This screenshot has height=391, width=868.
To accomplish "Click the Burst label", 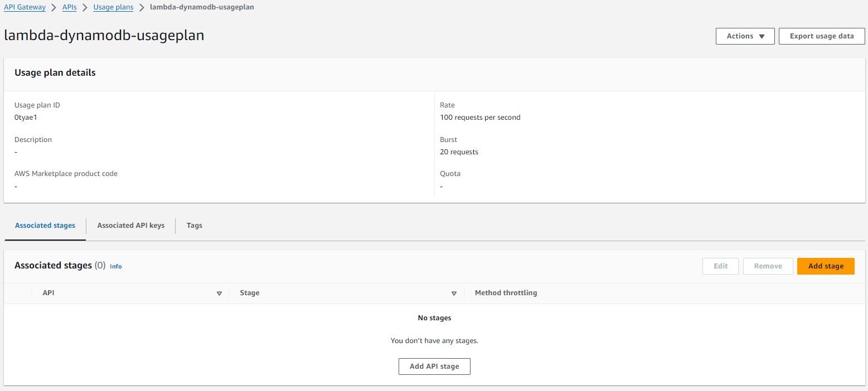I will [x=448, y=140].
